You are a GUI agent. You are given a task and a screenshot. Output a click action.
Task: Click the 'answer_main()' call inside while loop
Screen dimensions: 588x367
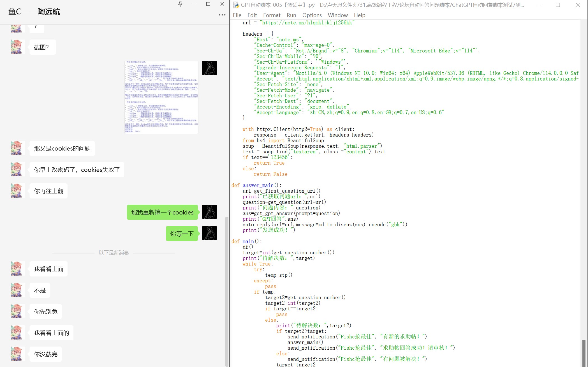tap(305, 342)
